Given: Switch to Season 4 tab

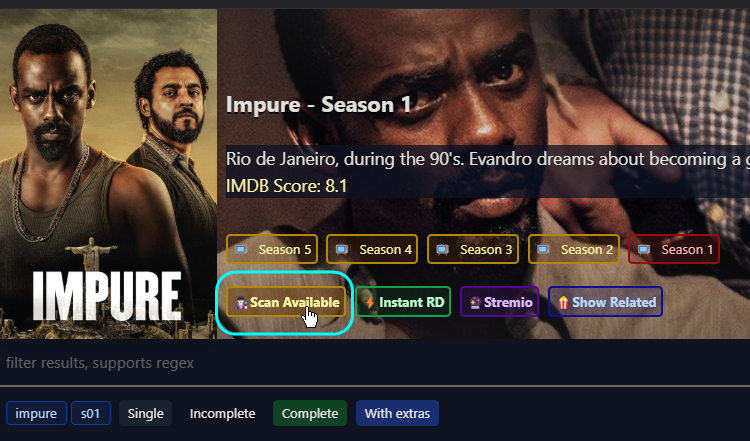Looking at the screenshot, I should pos(372,249).
